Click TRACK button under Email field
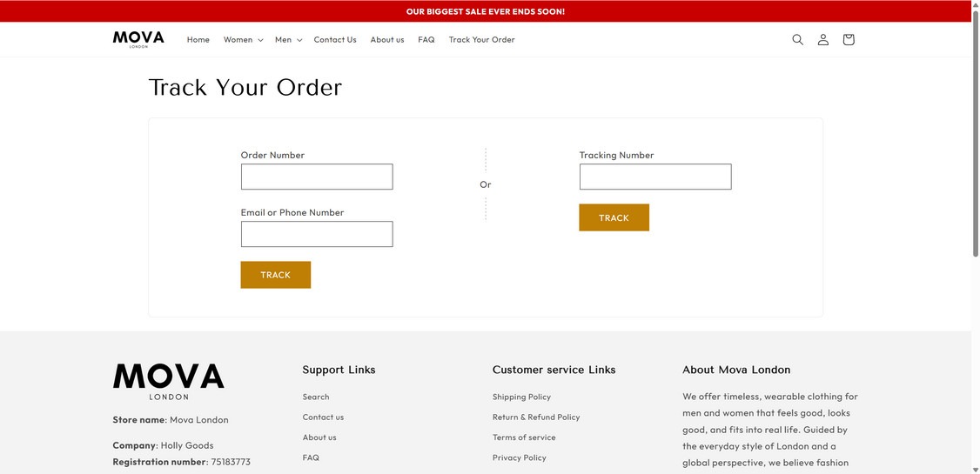 pos(276,275)
